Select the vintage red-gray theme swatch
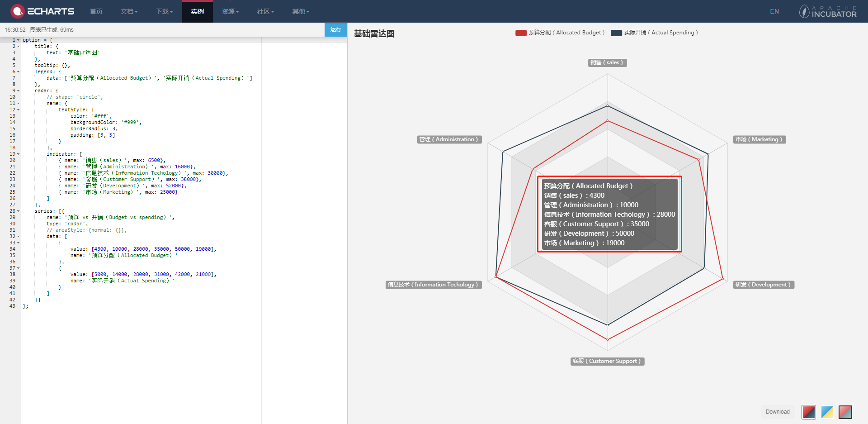The width and height of the screenshot is (868, 424). click(x=845, y=412)
